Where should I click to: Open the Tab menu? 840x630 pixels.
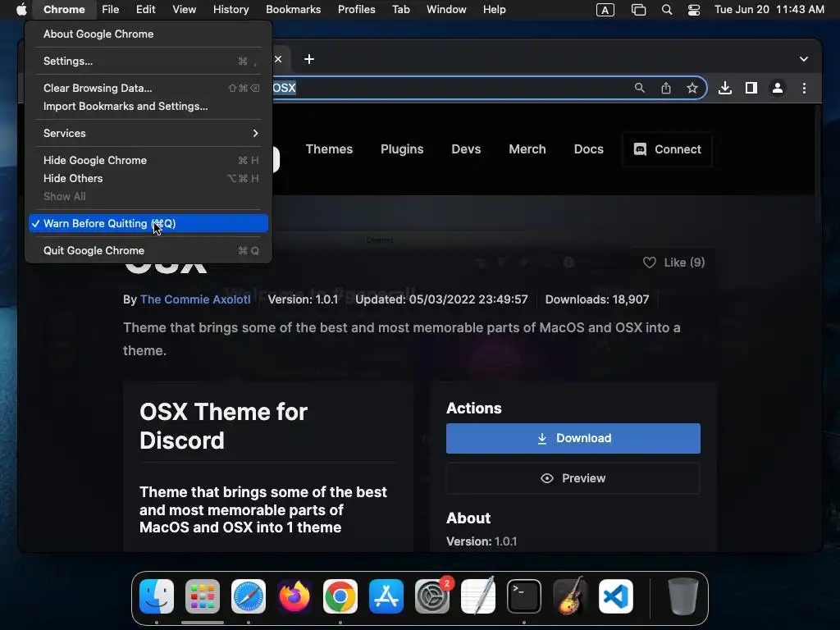pyautogui.click(x=400, y=10)
